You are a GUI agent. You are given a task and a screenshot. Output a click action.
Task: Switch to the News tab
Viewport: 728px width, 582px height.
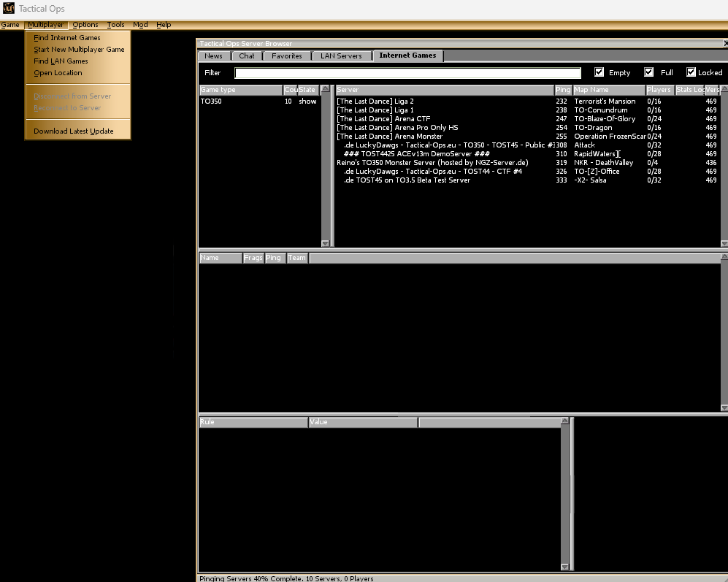click(213, 55)
